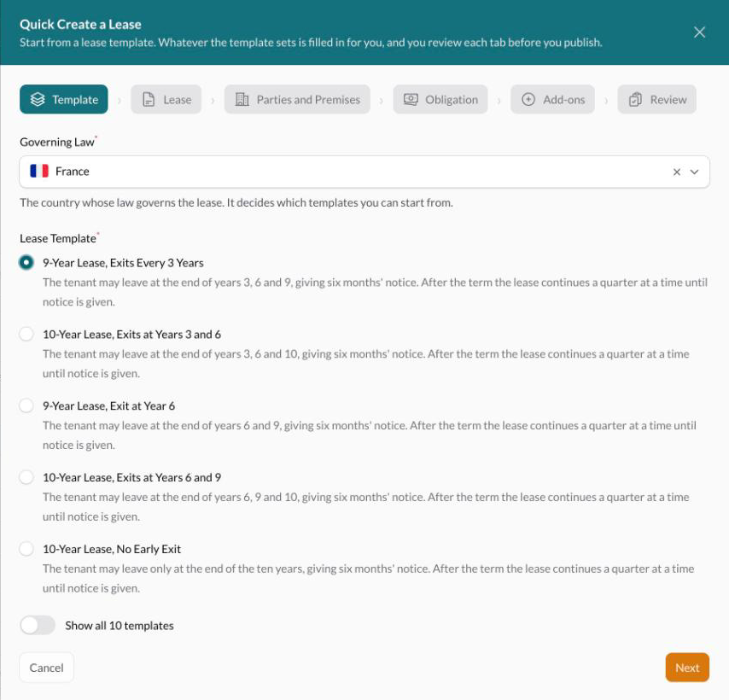This screenshot has width=729, height=700.
Task: Click the description about leaving after ten years
Action: 368,578
